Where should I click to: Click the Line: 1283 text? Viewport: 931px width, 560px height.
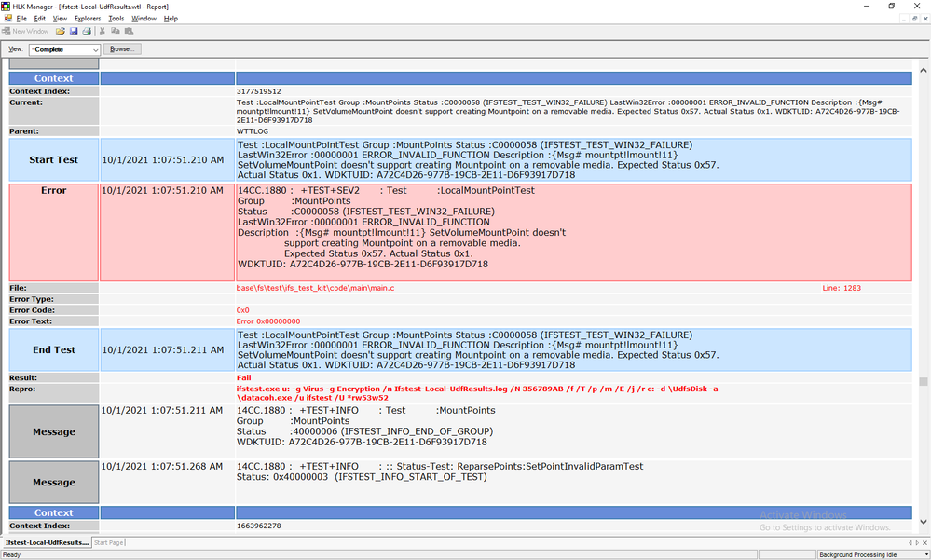(842, 288)
